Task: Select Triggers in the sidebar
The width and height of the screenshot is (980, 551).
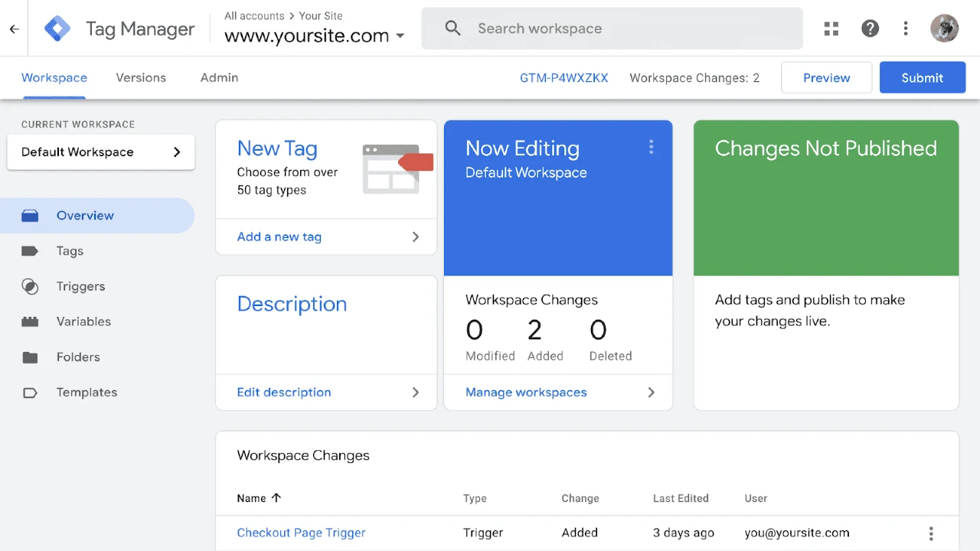Action: (x=97, y=286)
